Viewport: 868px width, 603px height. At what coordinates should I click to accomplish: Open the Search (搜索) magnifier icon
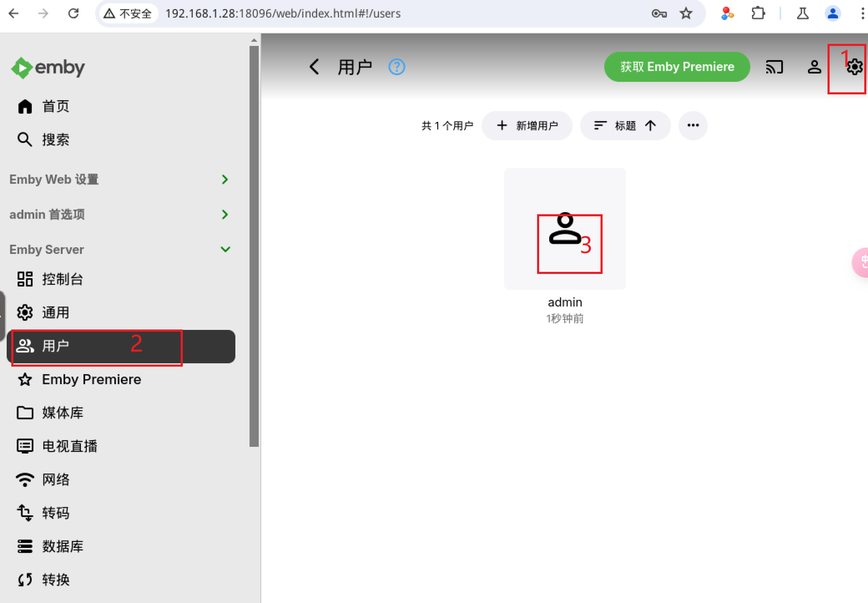25,139
